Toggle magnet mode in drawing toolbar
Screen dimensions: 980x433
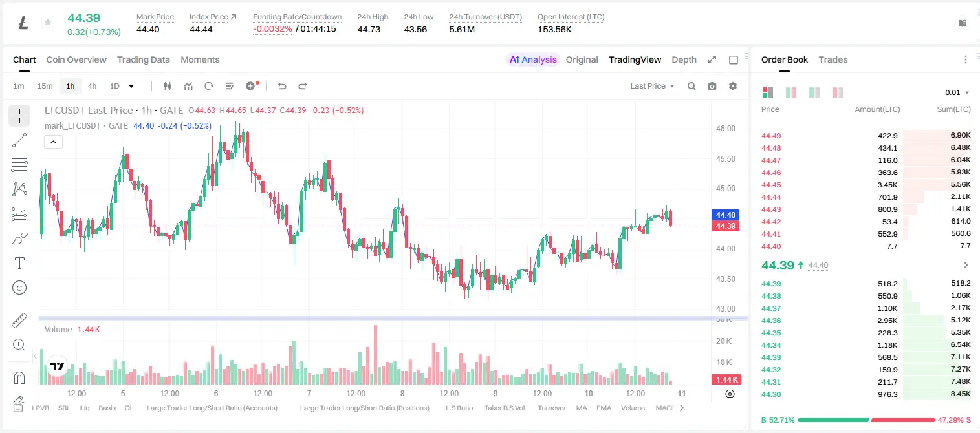[x=19, y=377]
